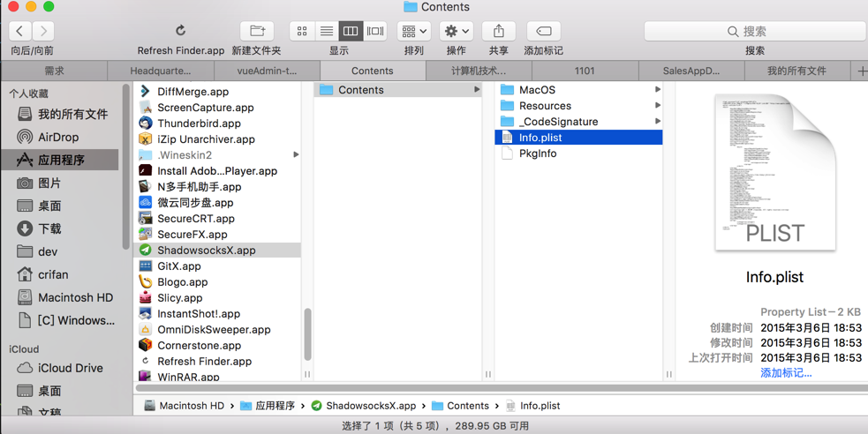The height and width of the screenshot is (434, 868).
Task: Create a new folder via toolbar icon
Action: pyautogui.click(x=257, y=31)
